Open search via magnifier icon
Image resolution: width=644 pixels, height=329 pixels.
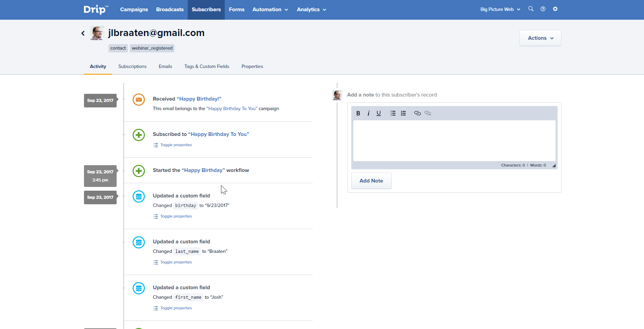(x=531, y=9)
